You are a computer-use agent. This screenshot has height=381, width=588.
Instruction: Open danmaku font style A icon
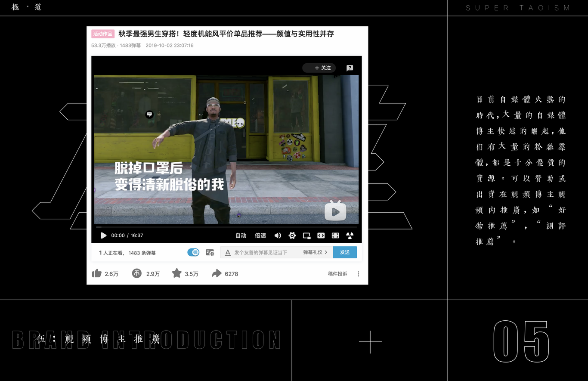tap(228, 252)
